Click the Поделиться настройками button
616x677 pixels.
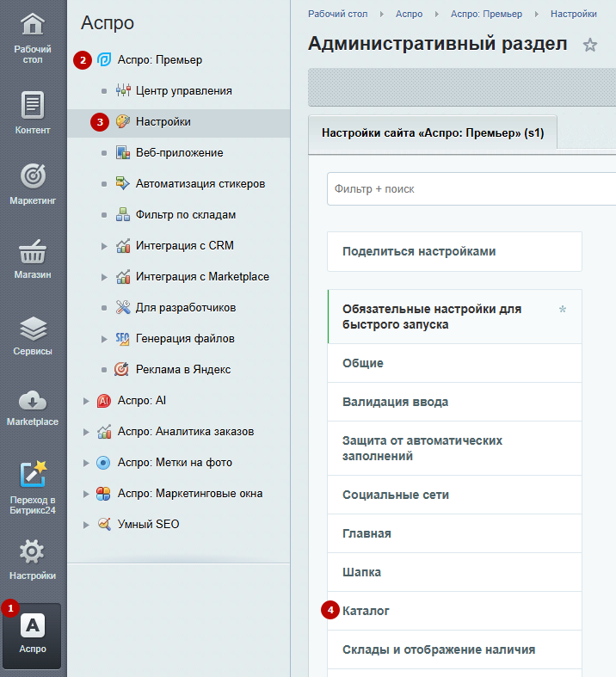[x=454, y=252]
